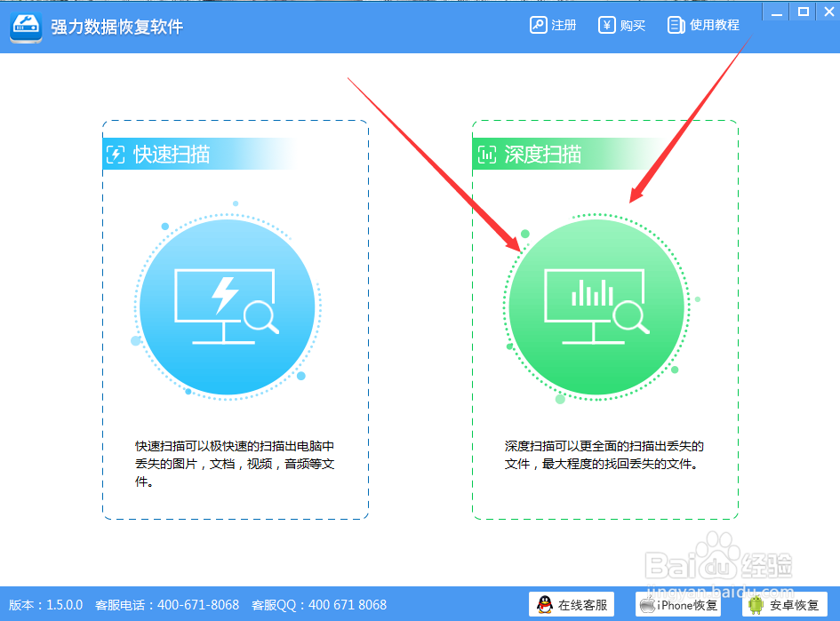Click version text 版本：1.5.0.0
The image size is (840, 621).
point(46,605)
